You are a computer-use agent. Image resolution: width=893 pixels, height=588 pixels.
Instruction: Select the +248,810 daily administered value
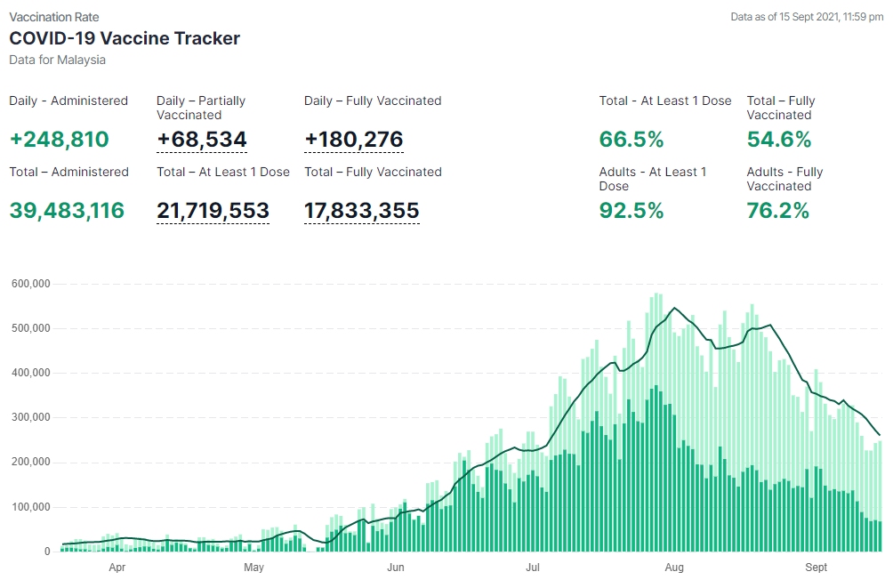tap(59, 140)
